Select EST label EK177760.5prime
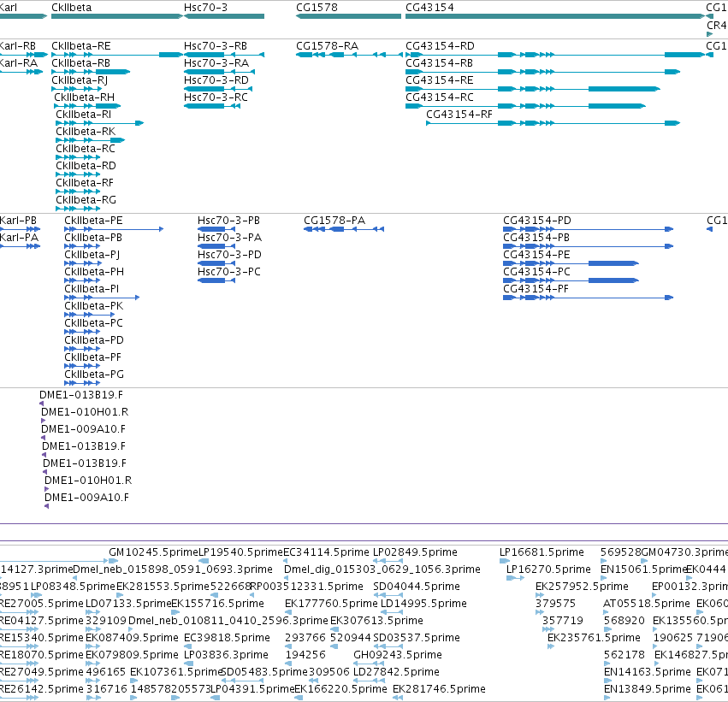This screenshot has width=728, height=702. pyautogui.click(x=331, y=604)
